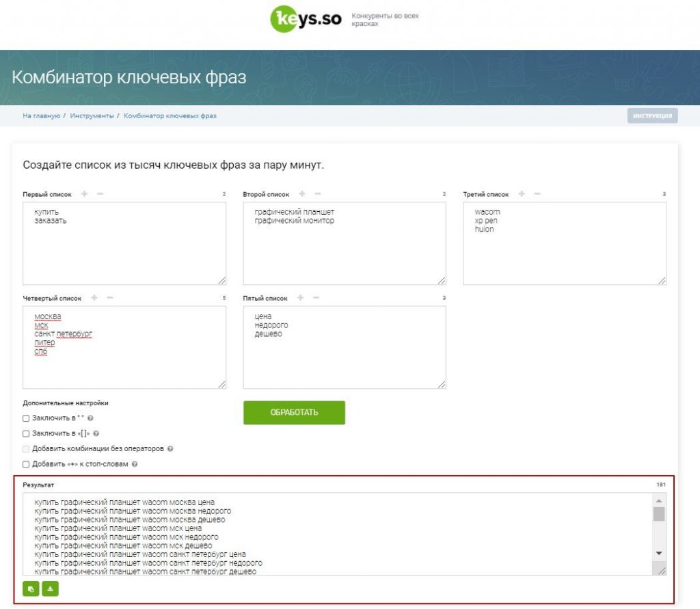Click the plus icon beside Первый список
The image size is (700, 609).
click(x=85, y=194)
